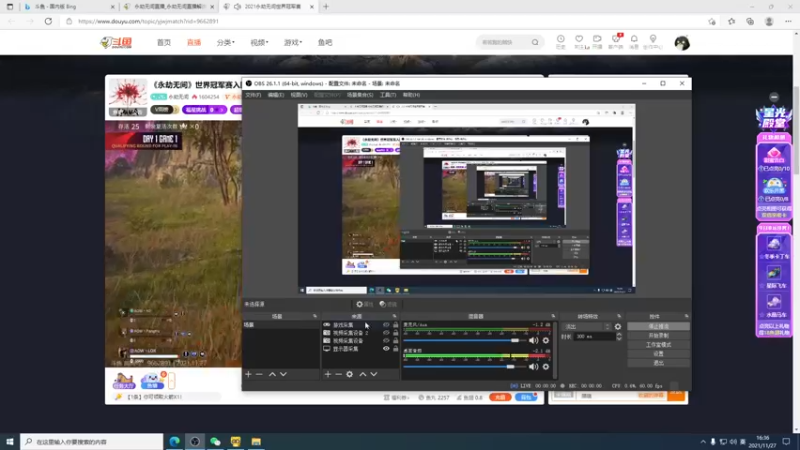800x450 pixels.
Task: Click the transition duration stepper arrows
Action: (x=619, y=337)
